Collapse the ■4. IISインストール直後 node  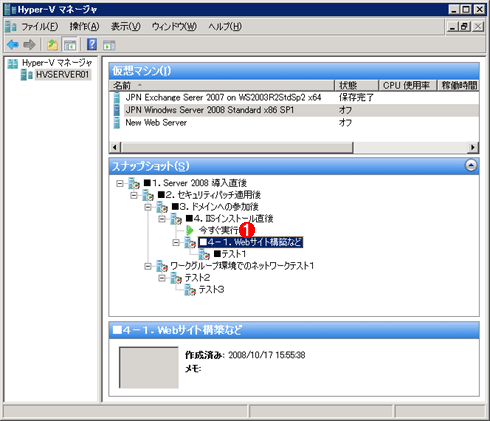point(162,219)
